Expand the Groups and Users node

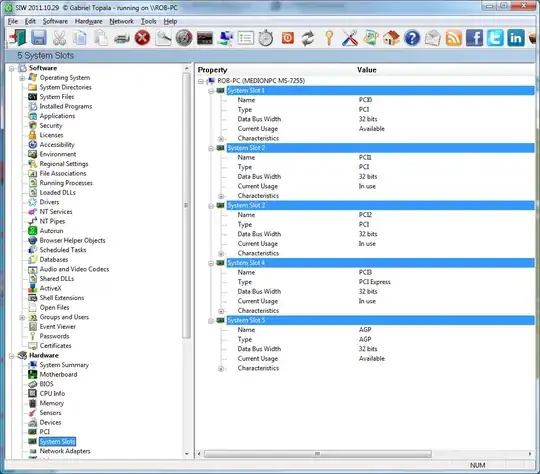[x=22, y=317]
